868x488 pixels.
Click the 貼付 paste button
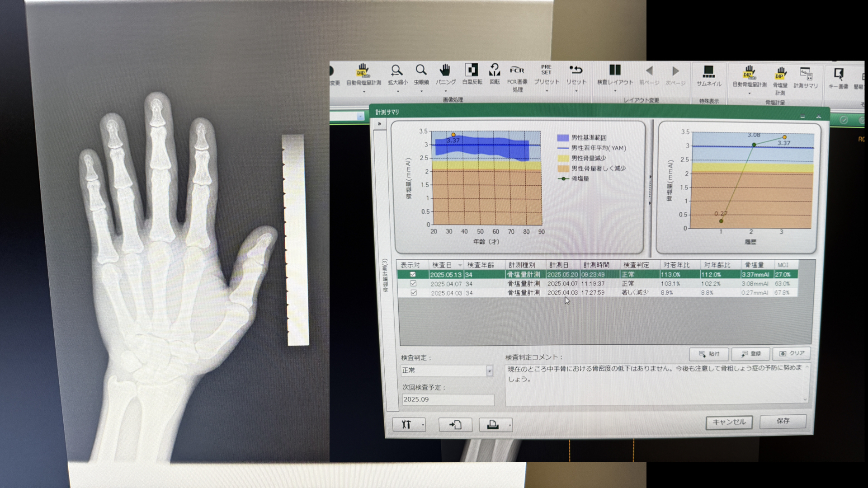pos(709,354)
